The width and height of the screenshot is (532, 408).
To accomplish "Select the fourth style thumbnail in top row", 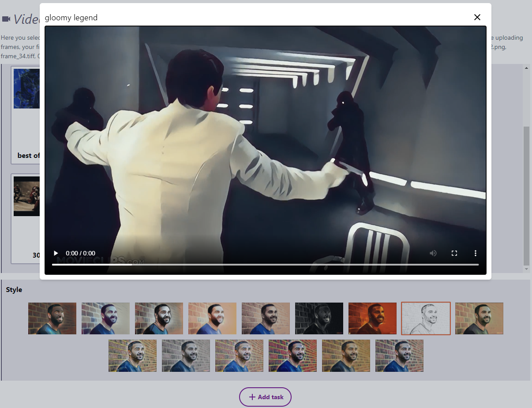I will [212, 318].
